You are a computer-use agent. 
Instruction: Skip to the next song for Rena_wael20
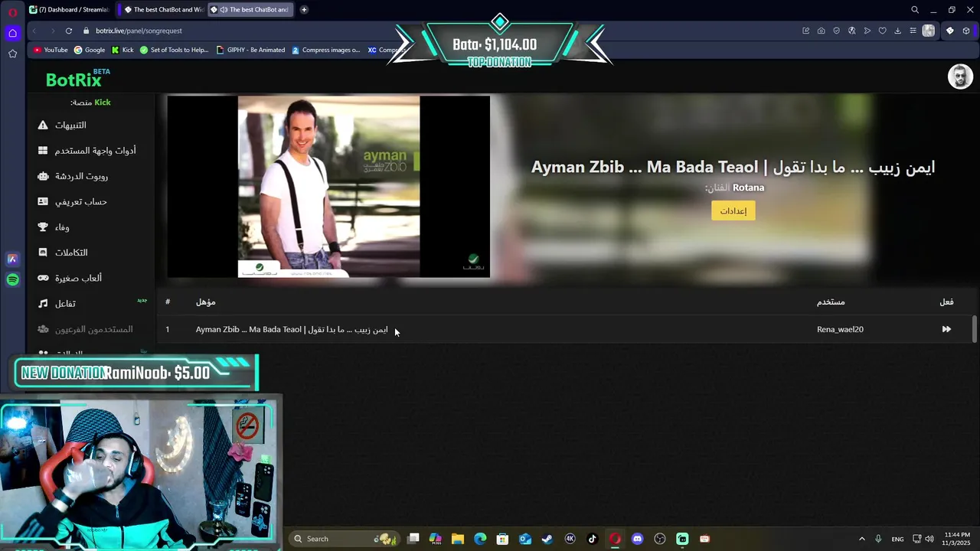pos(946,329)
